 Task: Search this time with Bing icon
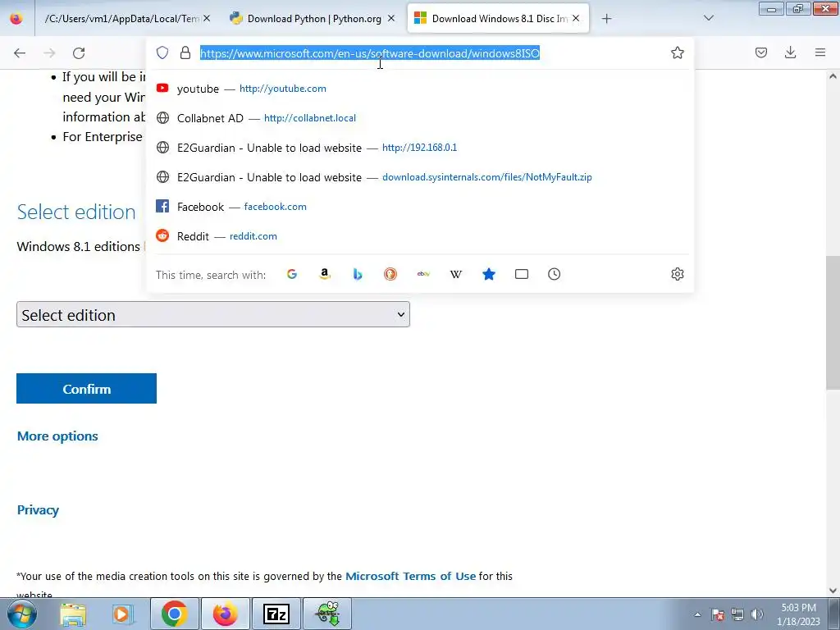(358, 274)
